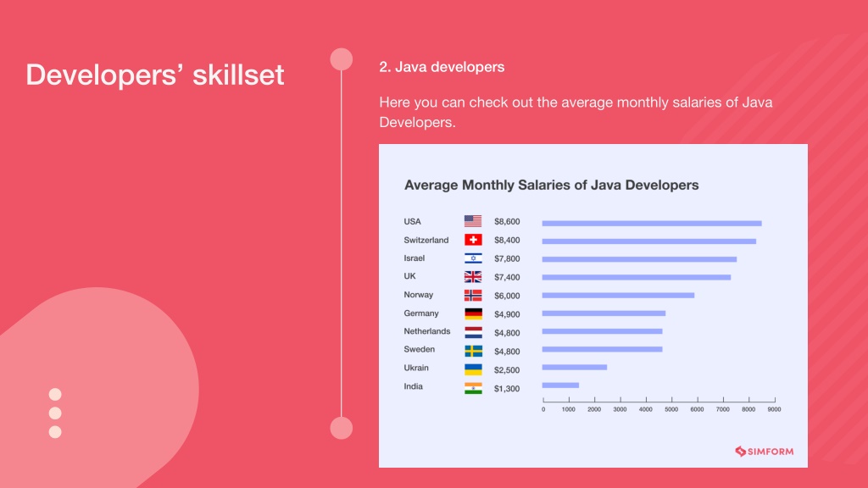Click the $8,600 salary value

pos(507,221)
